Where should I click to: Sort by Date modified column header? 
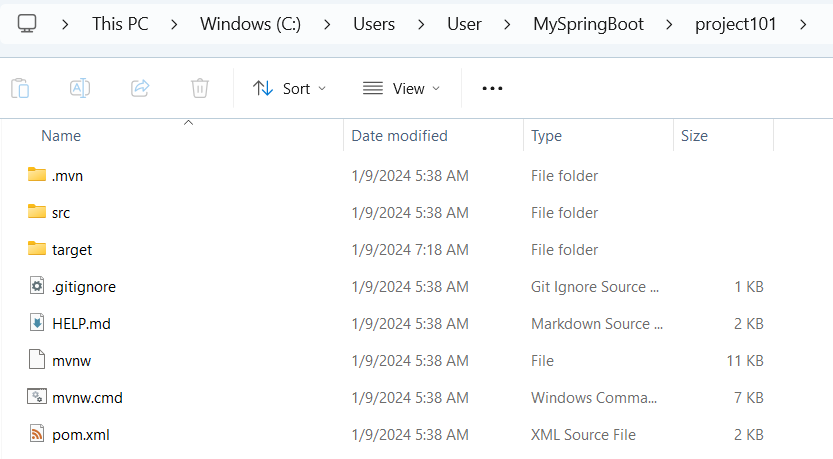pos(400,136)
